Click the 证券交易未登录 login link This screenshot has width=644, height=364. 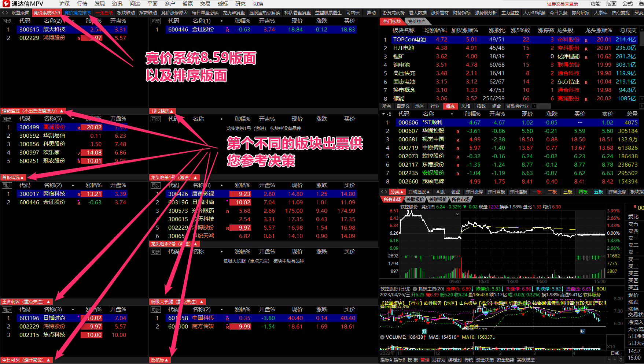[x=563, y=4]
